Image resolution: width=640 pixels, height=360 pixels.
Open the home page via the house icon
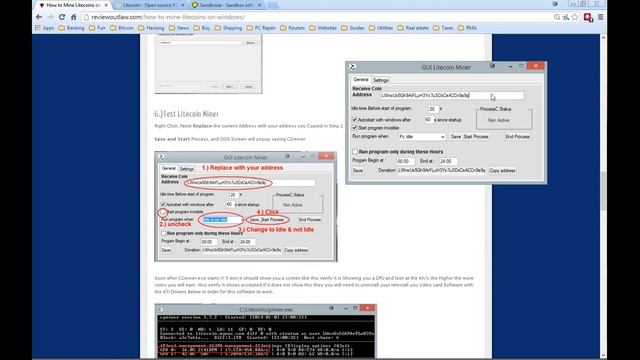pos(73,17)
